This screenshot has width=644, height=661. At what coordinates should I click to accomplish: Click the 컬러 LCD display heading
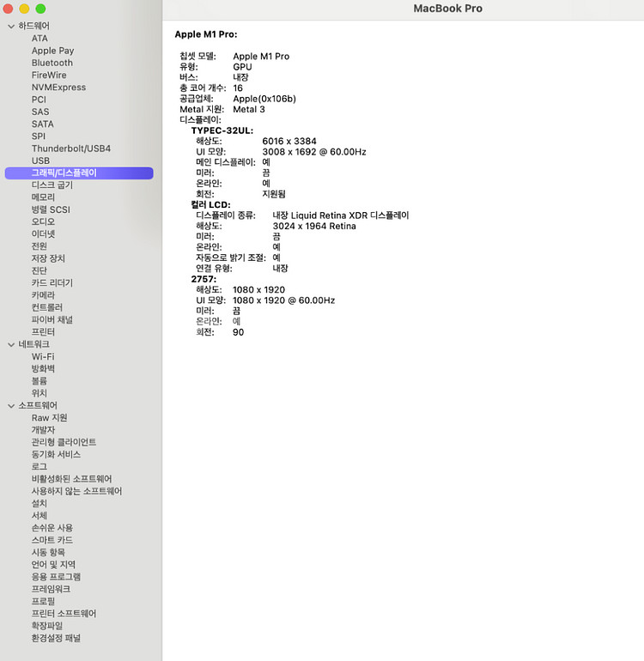(211, 205)
